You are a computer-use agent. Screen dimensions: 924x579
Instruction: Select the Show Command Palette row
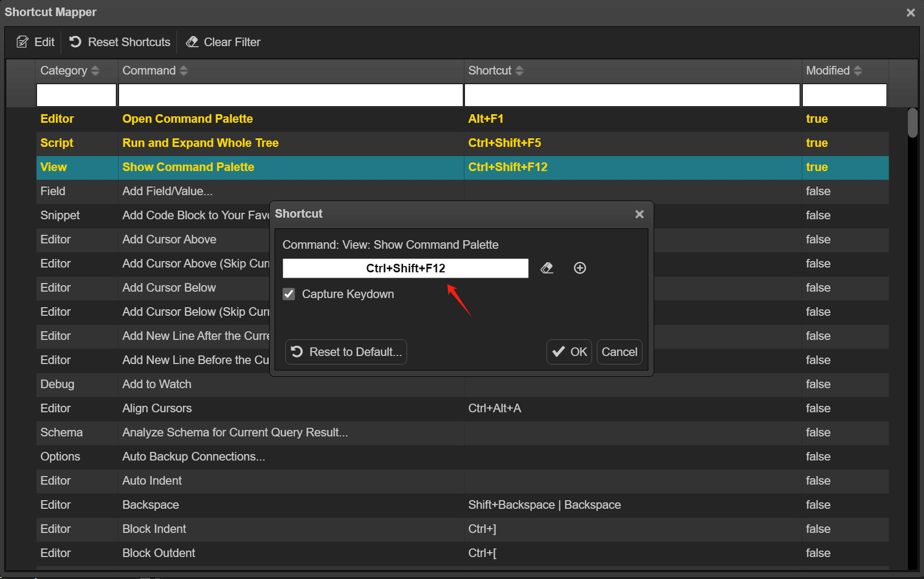pos(462,167)
